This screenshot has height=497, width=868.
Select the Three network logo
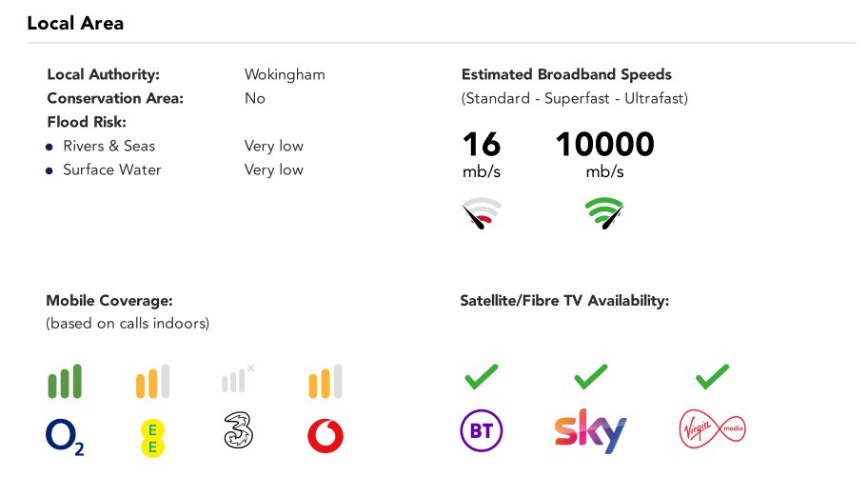click(x=239, y=430)
